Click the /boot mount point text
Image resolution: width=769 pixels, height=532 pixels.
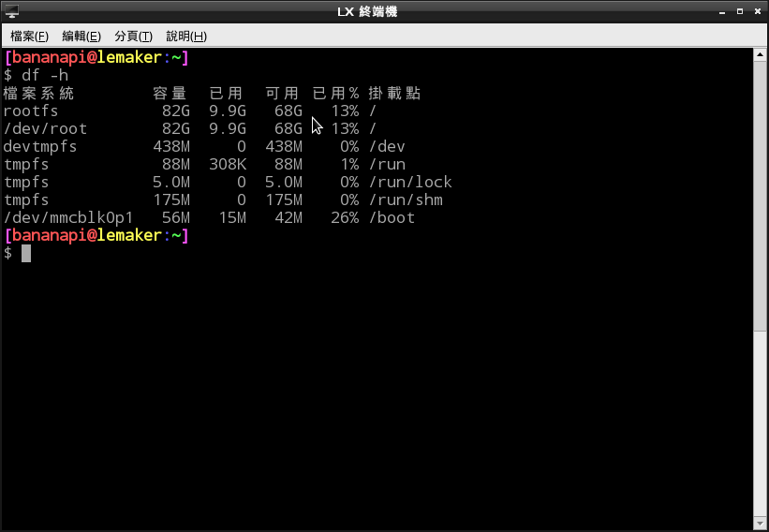[392, 217]
